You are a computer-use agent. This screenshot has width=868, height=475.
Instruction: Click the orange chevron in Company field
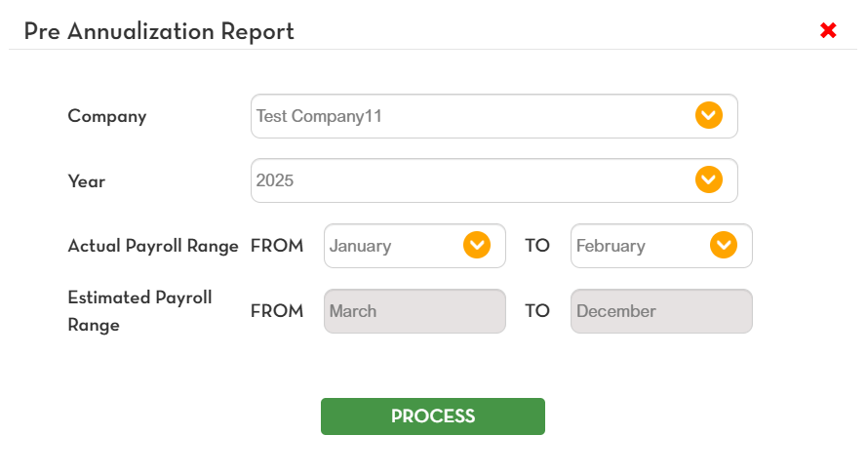tap(709, 115)
